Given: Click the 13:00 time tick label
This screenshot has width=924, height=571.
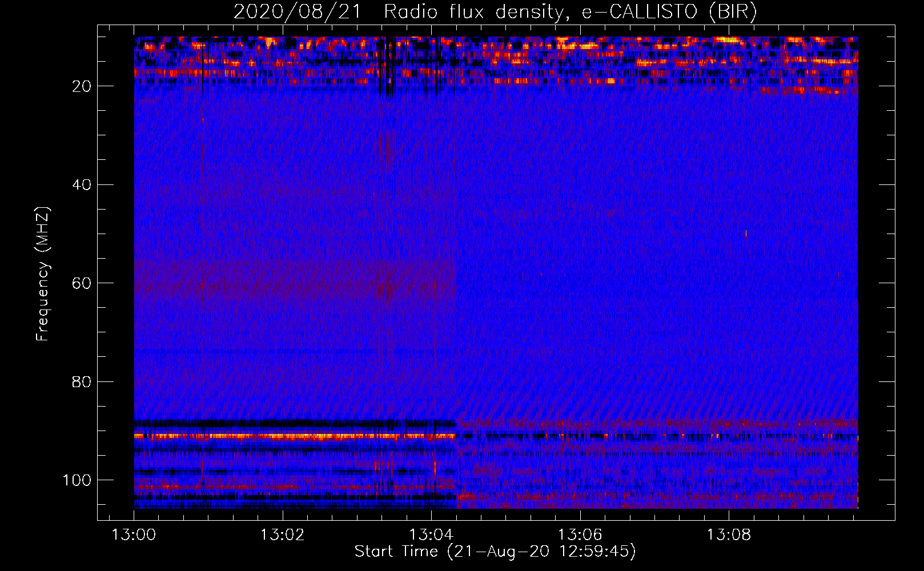Looking at the screenshot, I should tap(134, 535).
